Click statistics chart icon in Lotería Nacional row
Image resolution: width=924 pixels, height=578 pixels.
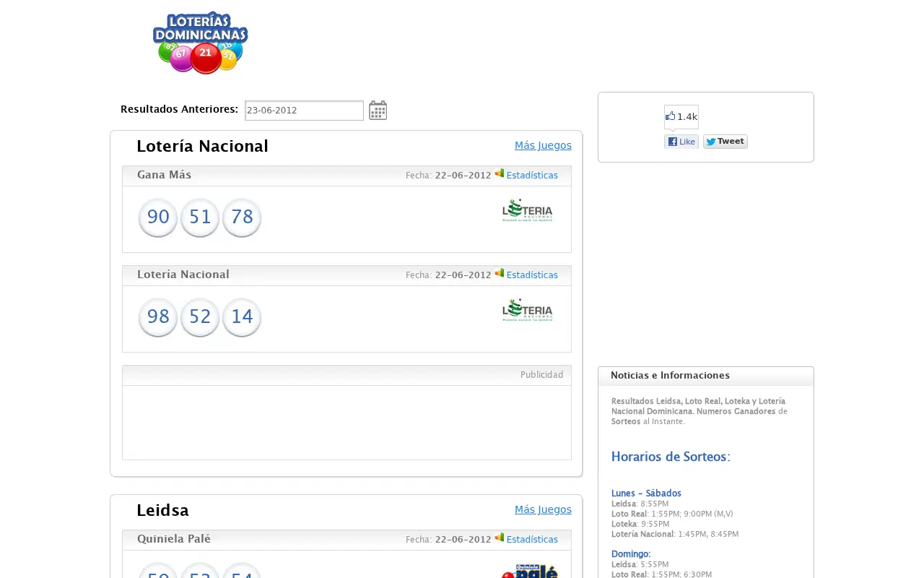click(x=499, y=273)
